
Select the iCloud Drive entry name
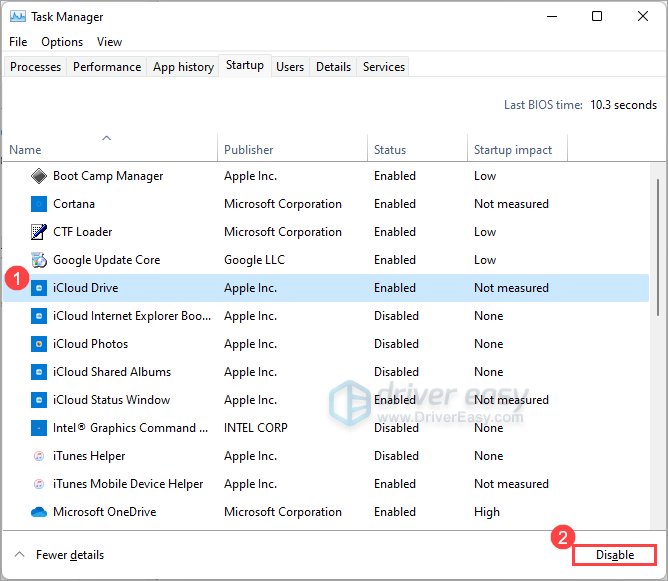pyautogui.click(x=86, y=288)
